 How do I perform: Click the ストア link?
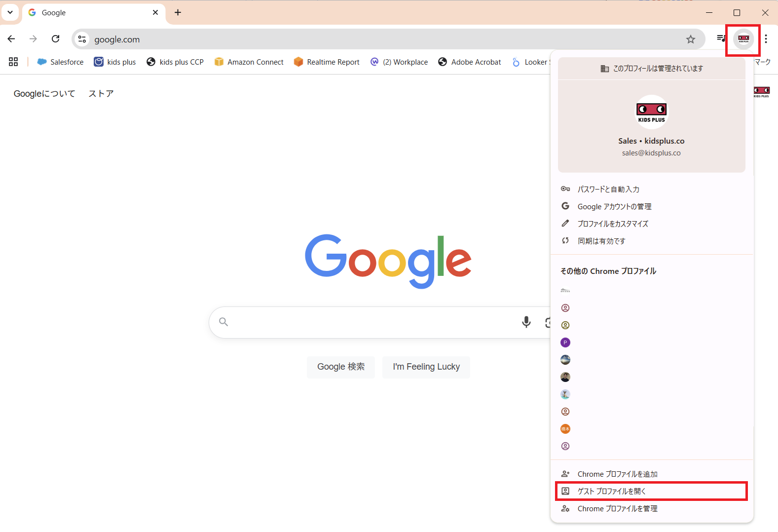click(x=101, y=94)
